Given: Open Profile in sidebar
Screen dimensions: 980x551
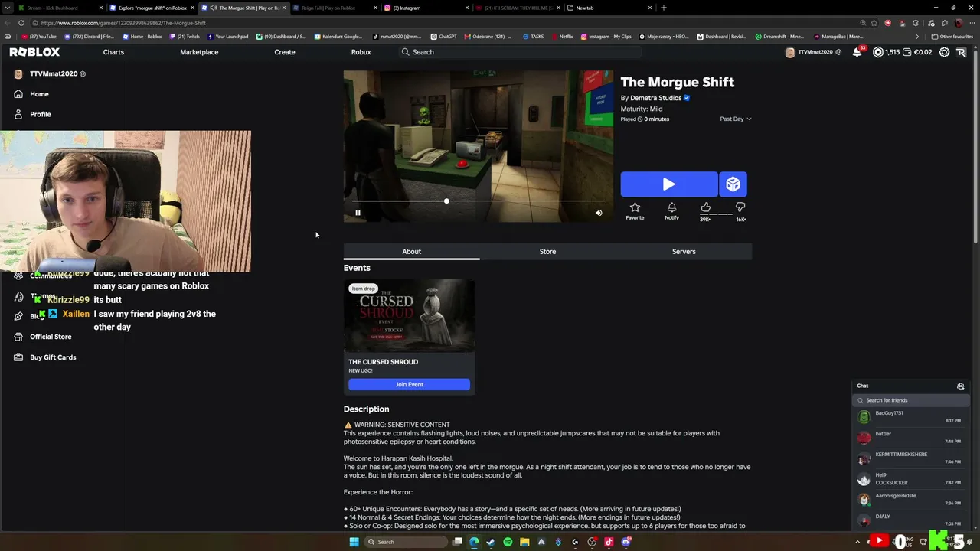Looking at the screenshot, I should coord(41,115).
